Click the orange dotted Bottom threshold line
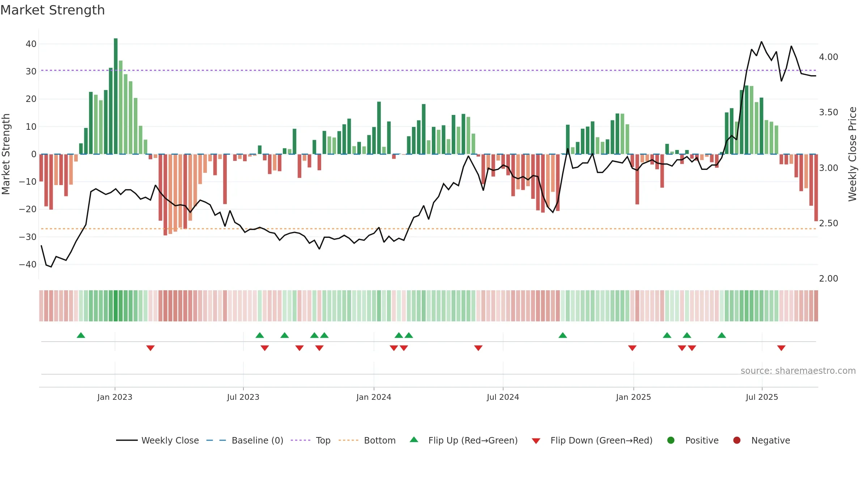This screenshot has height=488, width=868. (429, 229)
